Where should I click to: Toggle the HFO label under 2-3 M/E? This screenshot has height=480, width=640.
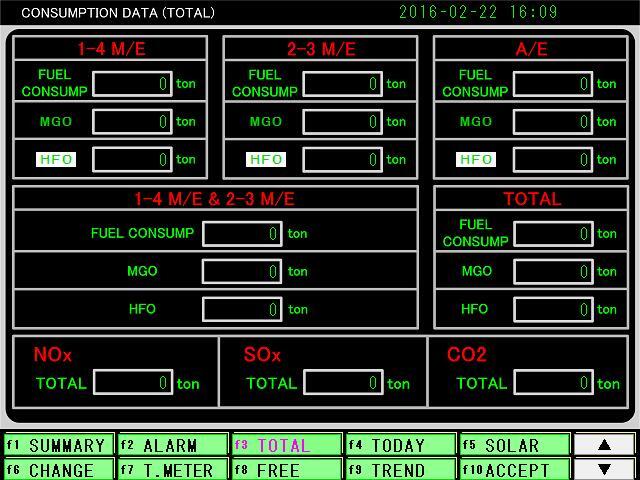(266, 159)
